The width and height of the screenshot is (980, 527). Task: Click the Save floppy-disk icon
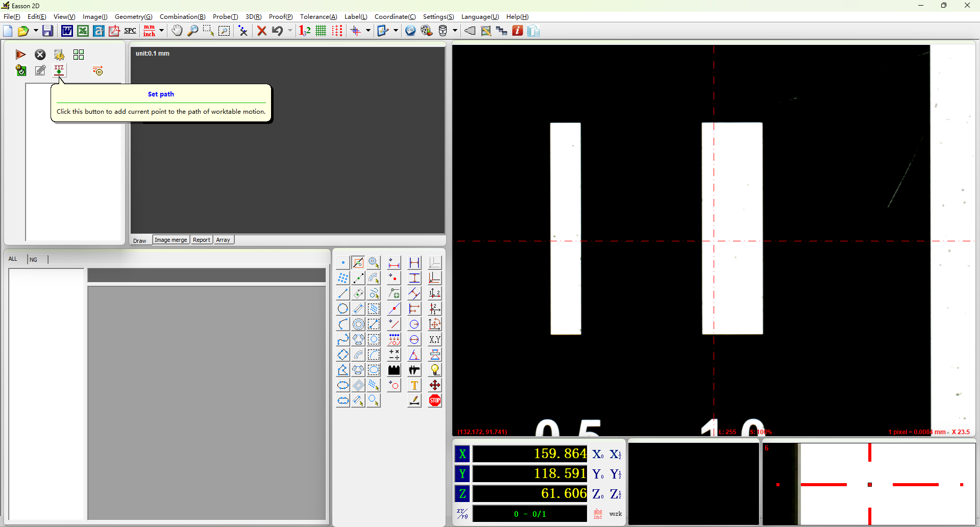point(47,31)
